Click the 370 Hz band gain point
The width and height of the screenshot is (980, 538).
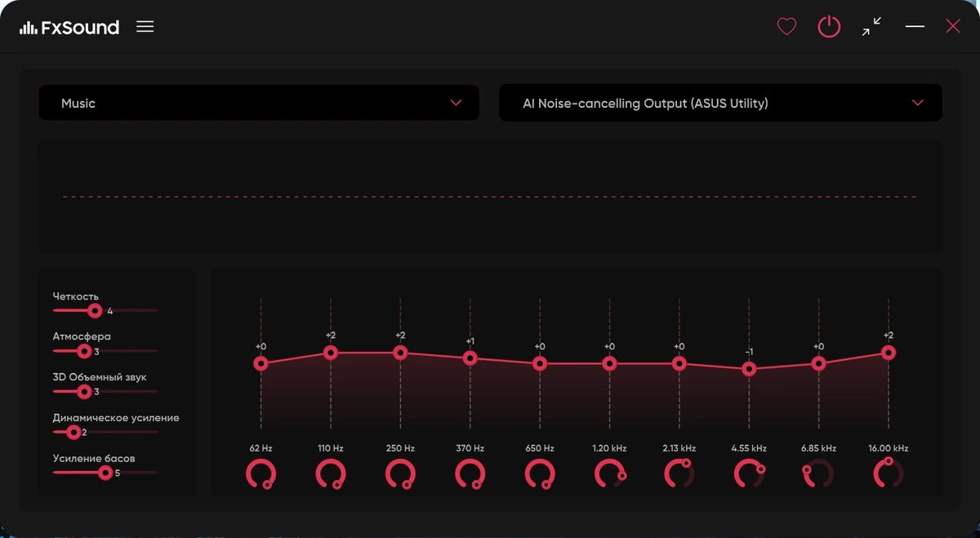click(470, 358)
